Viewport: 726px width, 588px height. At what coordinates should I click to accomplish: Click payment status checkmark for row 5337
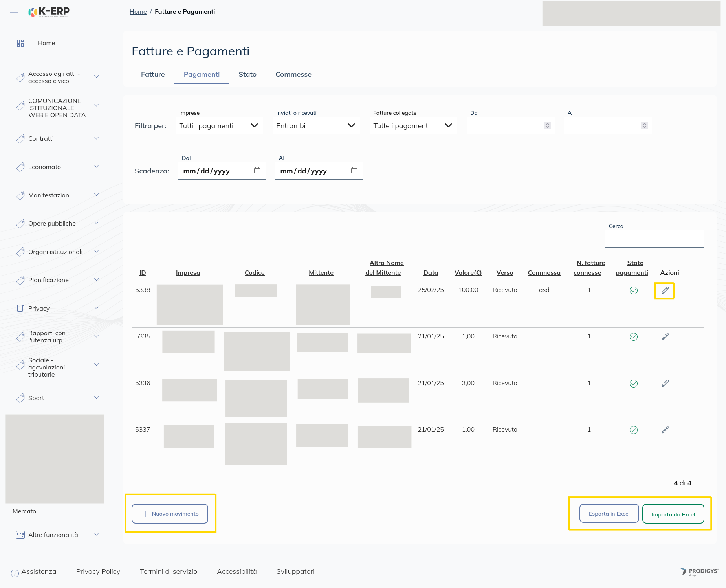click(633, 430)
